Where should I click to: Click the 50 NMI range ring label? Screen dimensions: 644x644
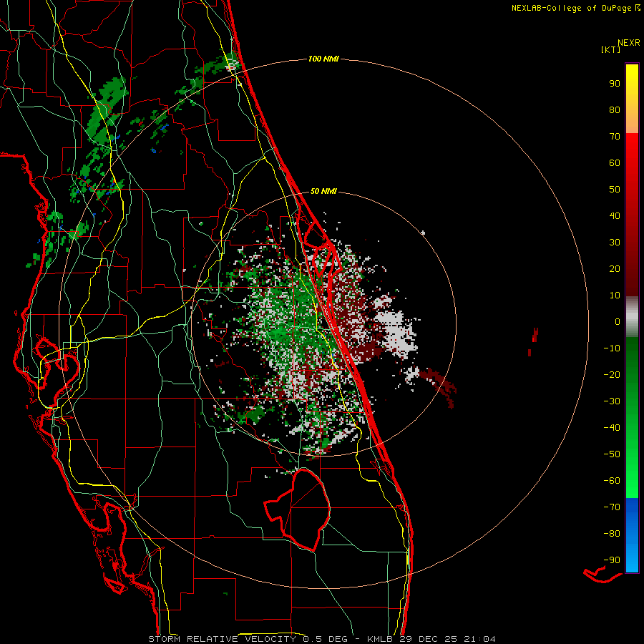[323, 191]
